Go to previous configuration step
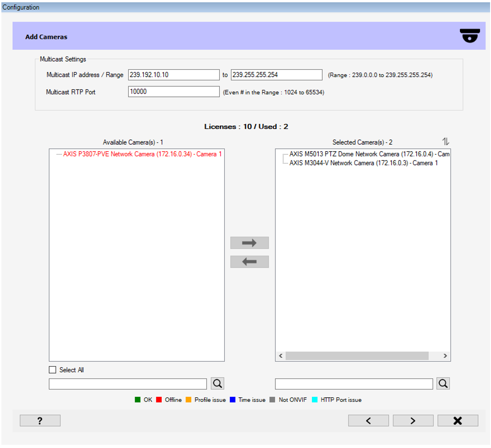Viewport: 491px width, 448px height. 368,421
